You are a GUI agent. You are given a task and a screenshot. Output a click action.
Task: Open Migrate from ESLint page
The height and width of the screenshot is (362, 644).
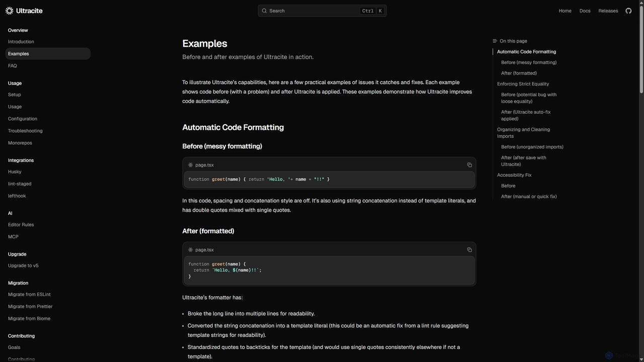(x=48, y=295)
